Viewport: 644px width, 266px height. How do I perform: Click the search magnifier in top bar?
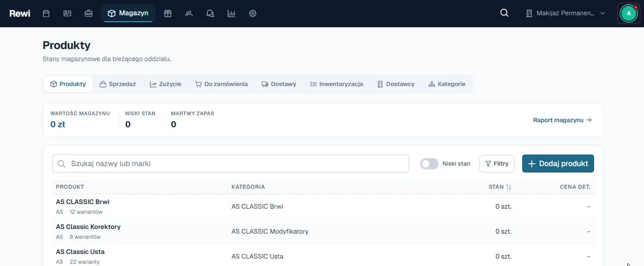(x=505, y=13)
